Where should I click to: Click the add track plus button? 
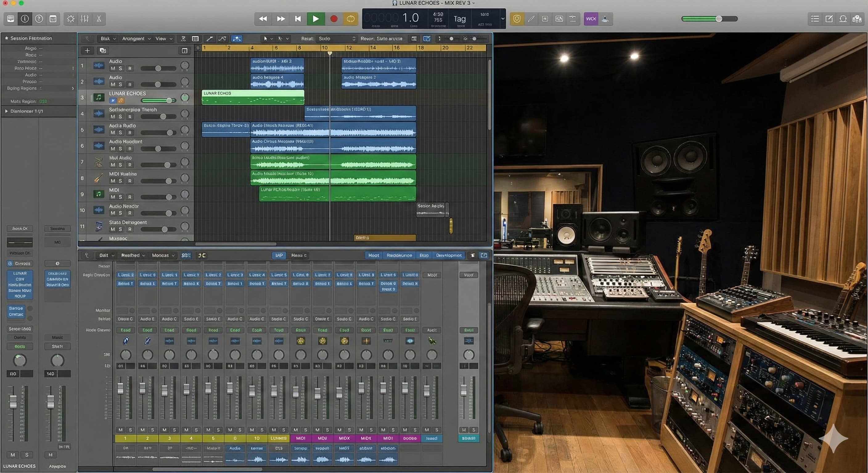(87, 51)
